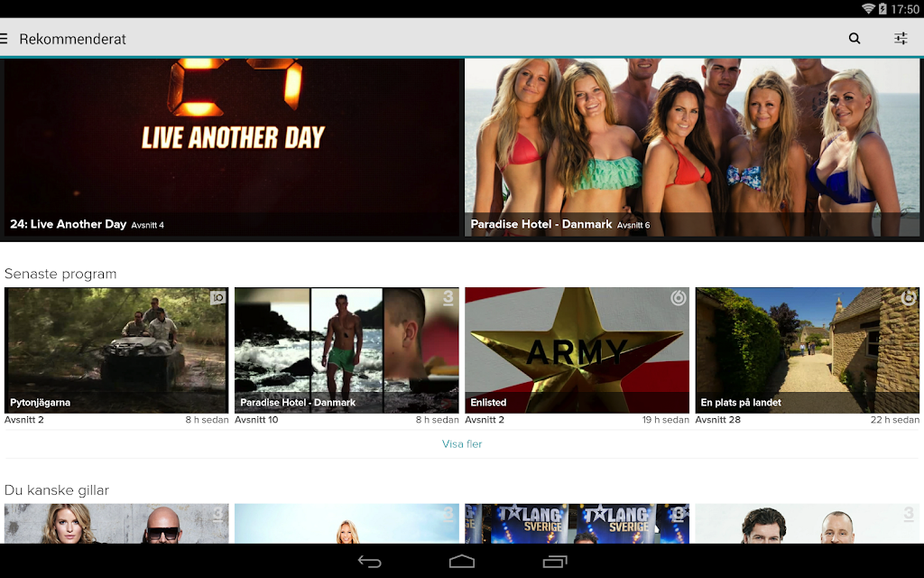The height and width of the screenshot is (578, 924).
Task: Play Enlisted Avsnitt 2
Action: pyautogui.click(x=577, y=350)
